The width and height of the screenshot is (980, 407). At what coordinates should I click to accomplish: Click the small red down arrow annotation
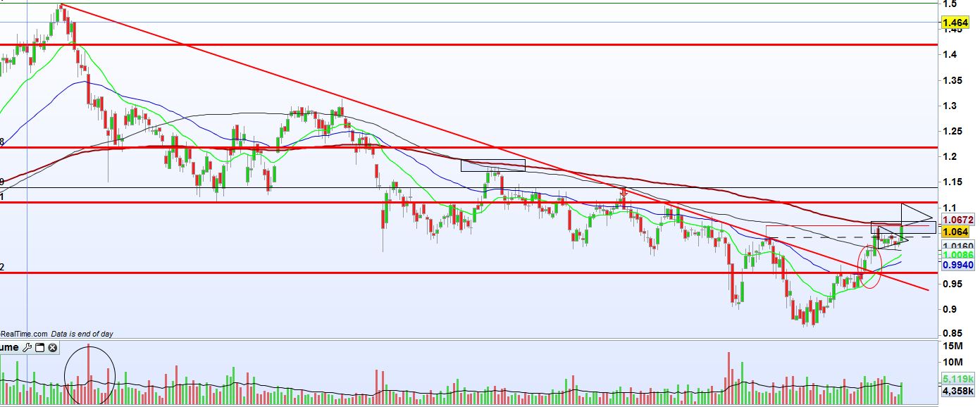tap(624, 192)
